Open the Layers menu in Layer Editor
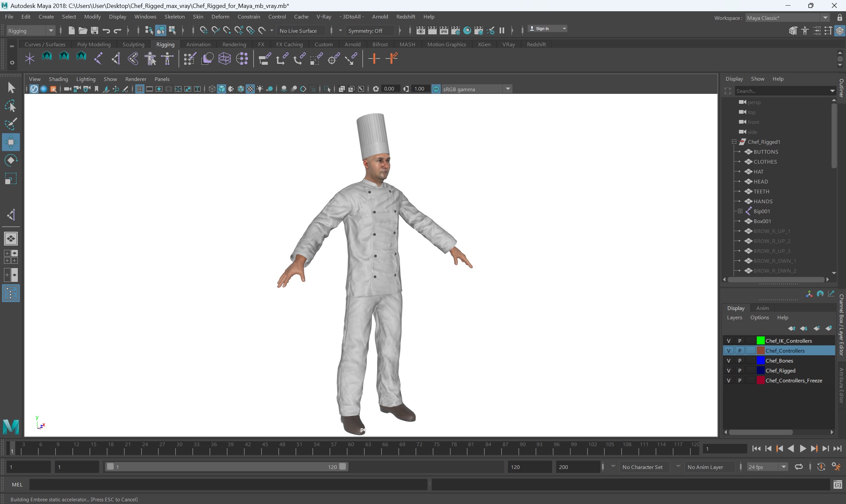 tap(734, 317)
